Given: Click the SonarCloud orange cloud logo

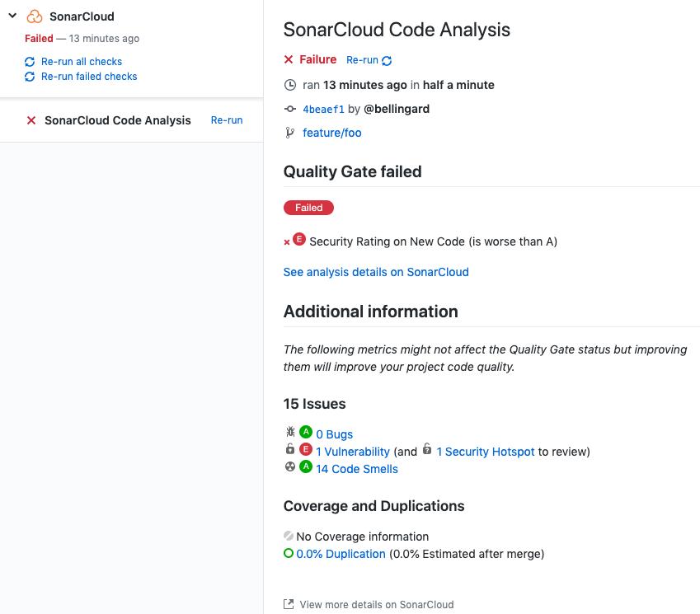Looking at the screenshot, I should click(x=35, y=16).
